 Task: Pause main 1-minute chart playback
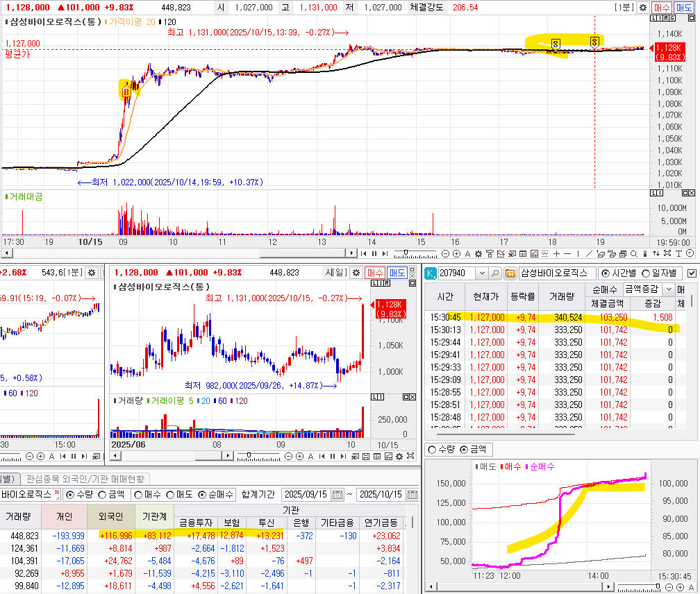tap(374, 254)
